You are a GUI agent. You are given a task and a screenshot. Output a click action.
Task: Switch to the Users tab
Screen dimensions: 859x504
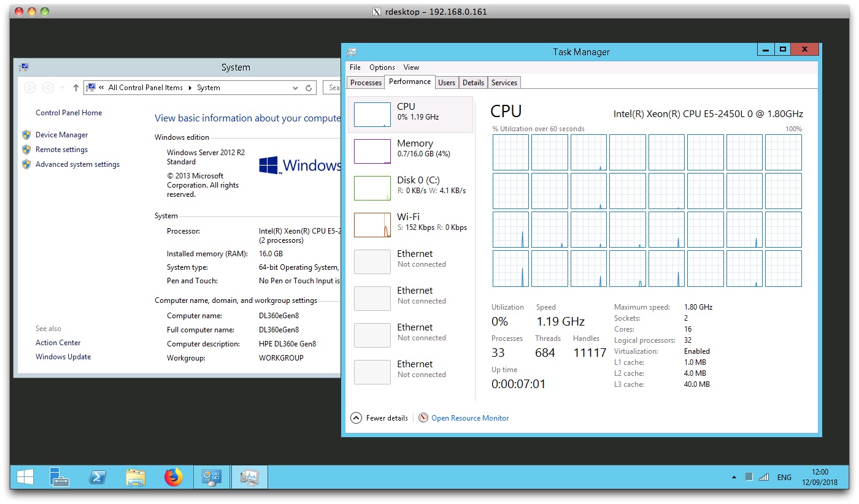pos(447,83)
